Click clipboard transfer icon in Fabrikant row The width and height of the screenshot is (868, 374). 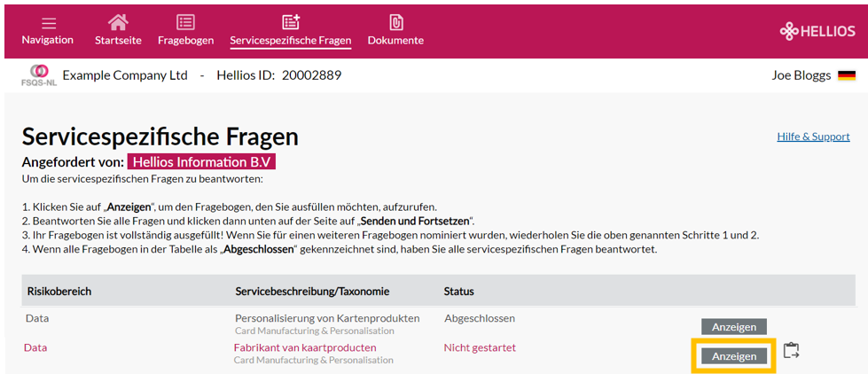pos(791,350)
